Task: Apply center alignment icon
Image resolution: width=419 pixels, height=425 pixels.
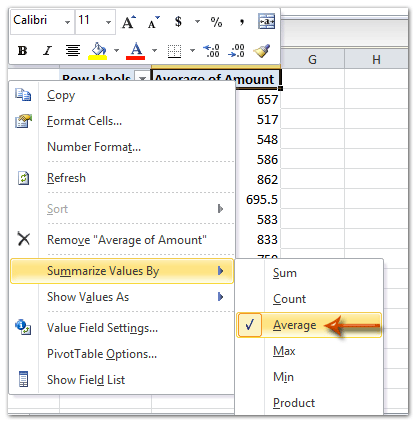Action: pos(73,51)
